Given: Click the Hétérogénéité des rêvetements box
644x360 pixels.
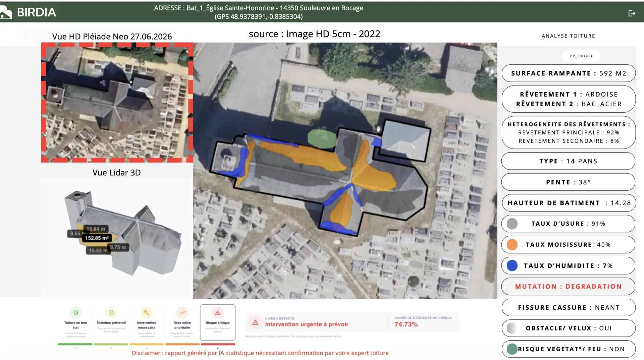Looking at the screenshot, I should coord(569,132).
